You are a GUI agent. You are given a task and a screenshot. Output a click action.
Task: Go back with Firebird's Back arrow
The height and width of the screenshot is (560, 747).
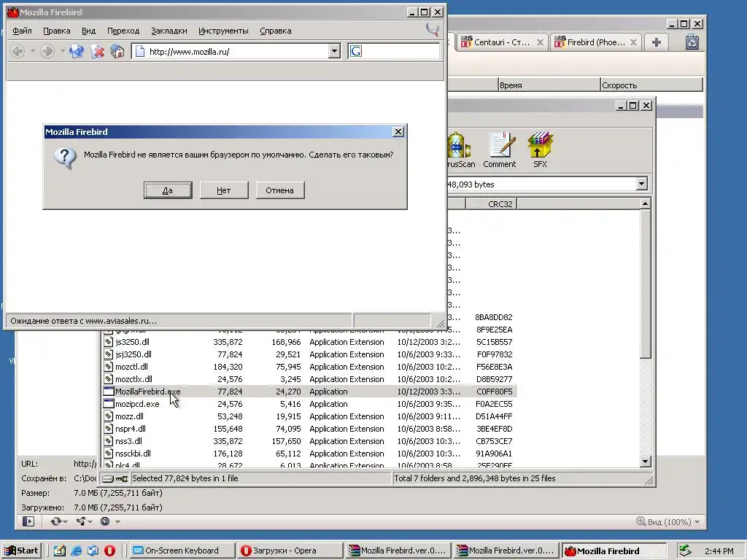tap(18, 51)
